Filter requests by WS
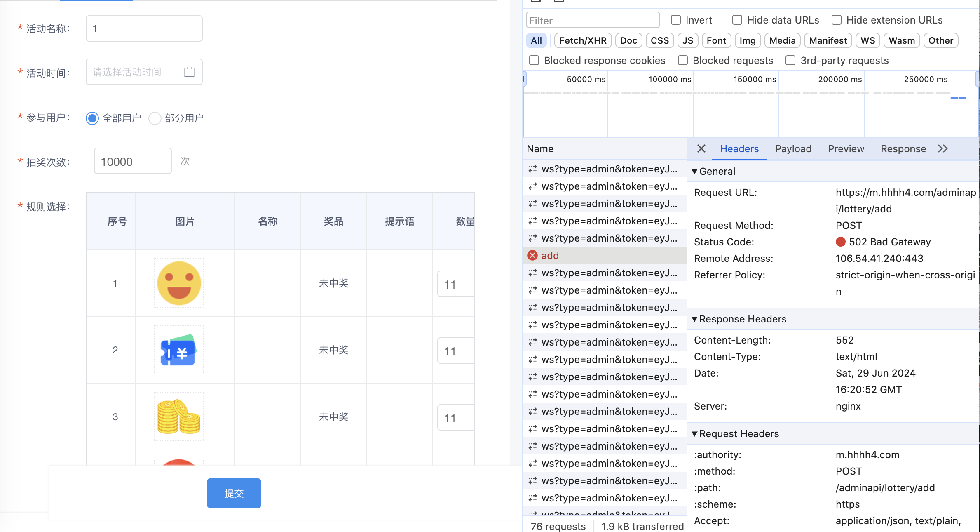Viewport: 980px width, 532px height. (868, 40)
